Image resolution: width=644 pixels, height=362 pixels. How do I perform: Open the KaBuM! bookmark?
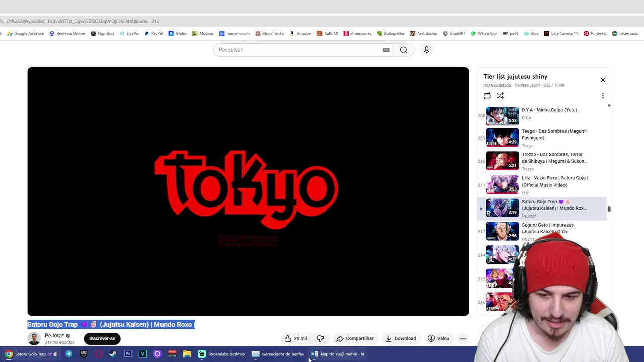coord(327,34)
